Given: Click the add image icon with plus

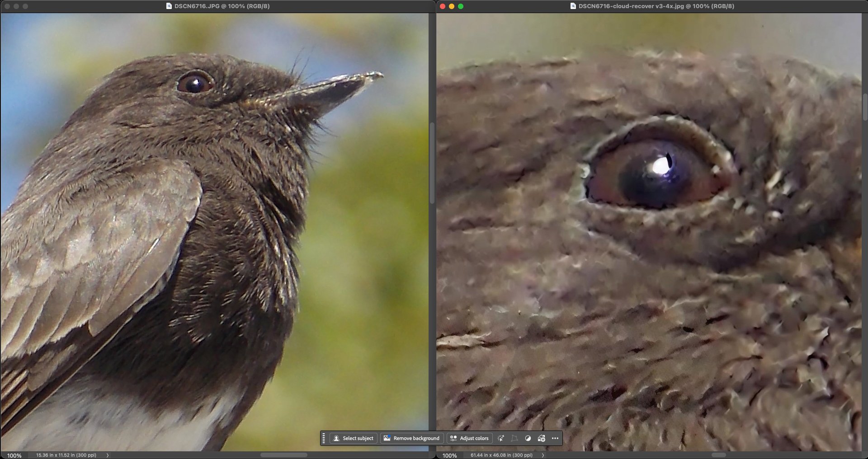Looking at the screenshot, I should (x=542, y=438).
